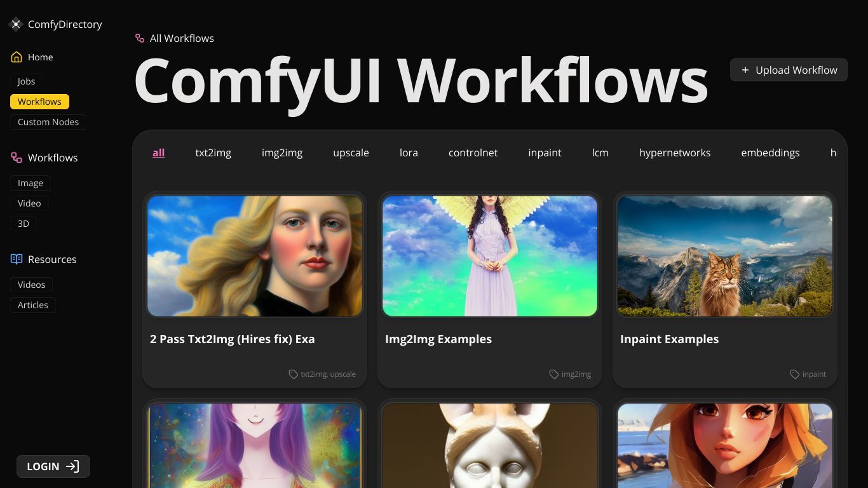
Task: Filter by img2img tab
Action: pos(282,152)
